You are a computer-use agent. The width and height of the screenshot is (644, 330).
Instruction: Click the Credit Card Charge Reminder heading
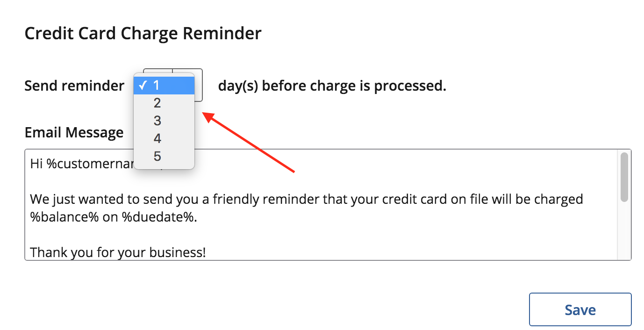(x=143, y=34)
